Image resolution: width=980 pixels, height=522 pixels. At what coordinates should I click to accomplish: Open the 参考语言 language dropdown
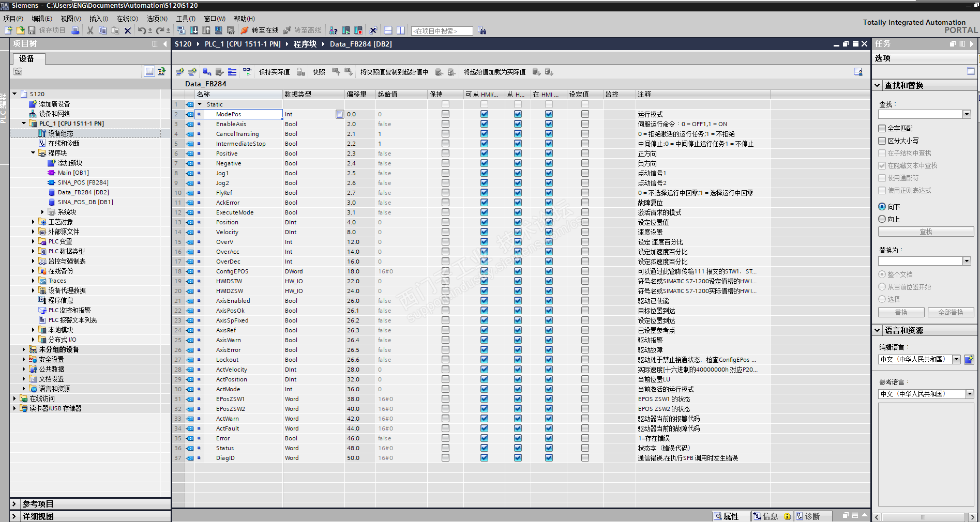click(x=970, y=394)
